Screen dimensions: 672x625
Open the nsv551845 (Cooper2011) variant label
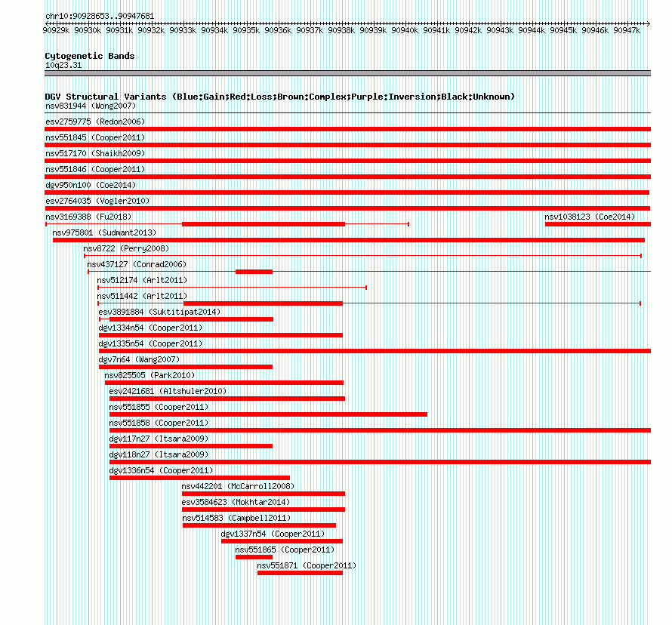[95, 137]
